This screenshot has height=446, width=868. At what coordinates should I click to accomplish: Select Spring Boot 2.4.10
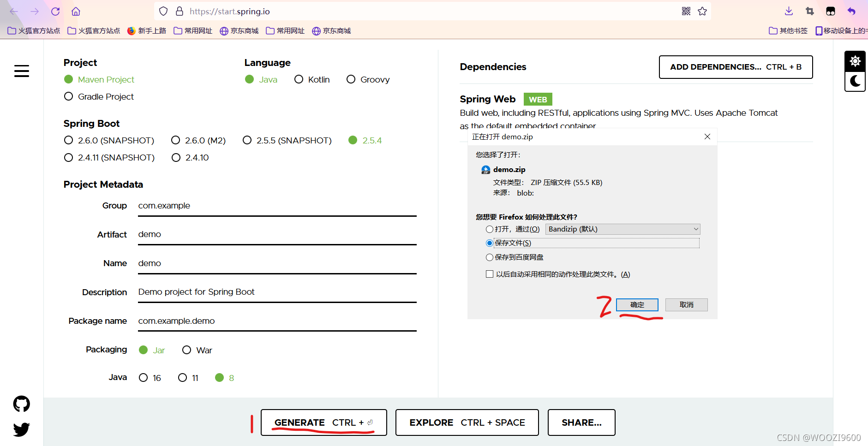point(190,157)
